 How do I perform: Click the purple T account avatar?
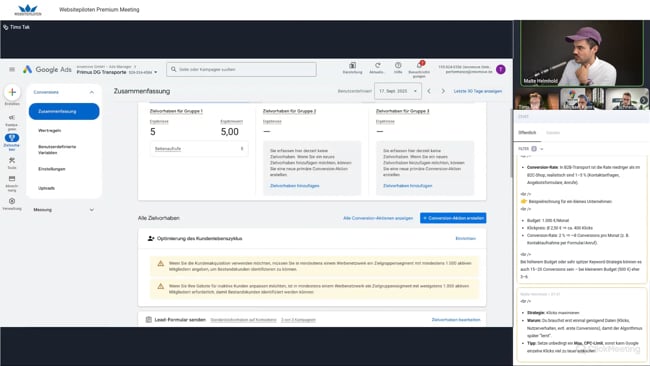[x=501, y=70]
